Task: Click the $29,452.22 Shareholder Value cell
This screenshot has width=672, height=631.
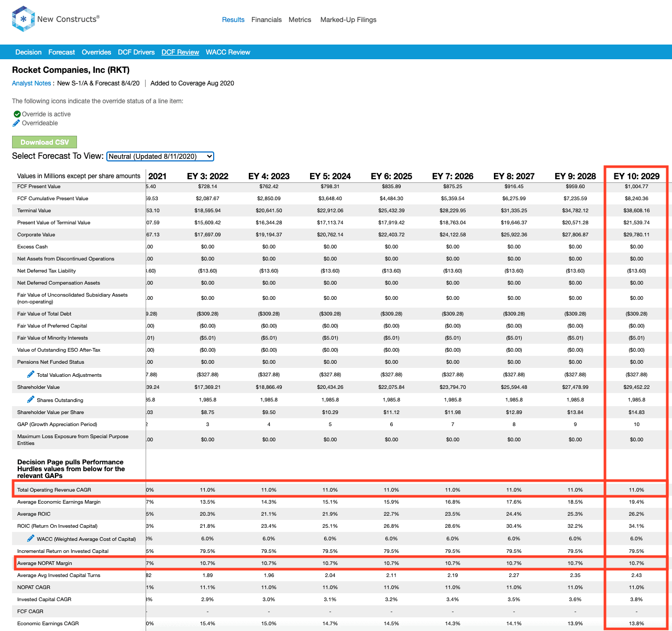Action: (x=636, y=387)
